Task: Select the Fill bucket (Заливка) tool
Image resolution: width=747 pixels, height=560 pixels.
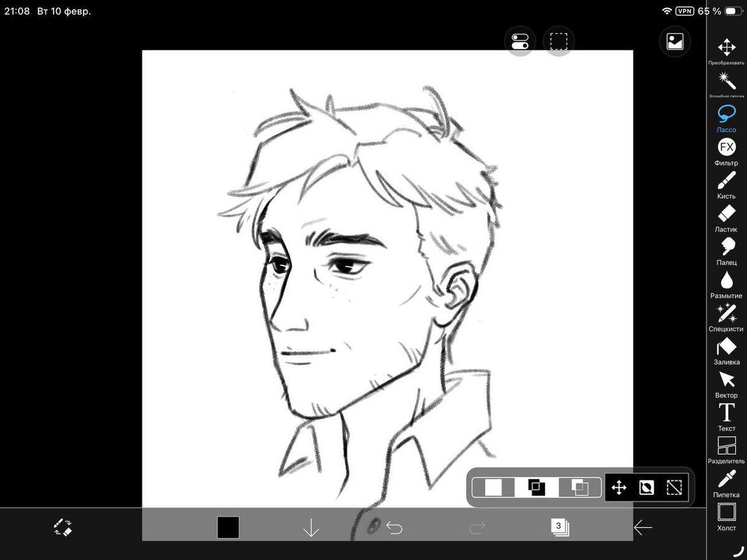Action: click(726, 351)
